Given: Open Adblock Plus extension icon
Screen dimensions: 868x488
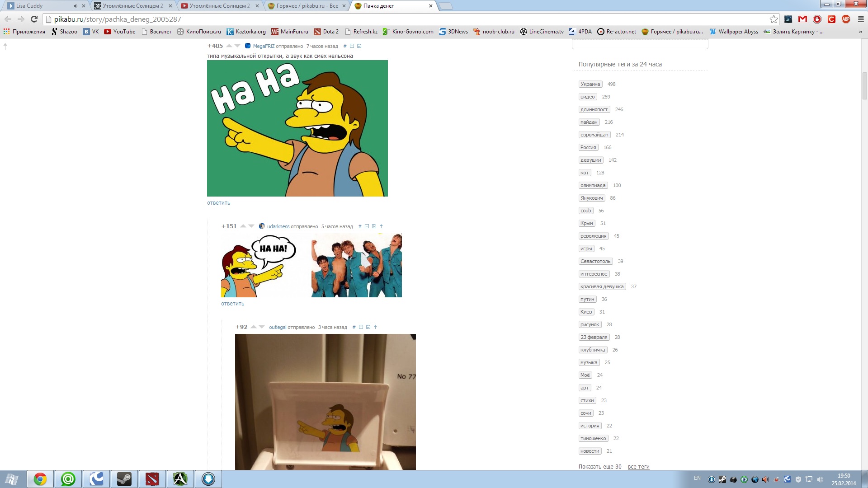Looking at the screenshot, I should (x=846, y=19).
